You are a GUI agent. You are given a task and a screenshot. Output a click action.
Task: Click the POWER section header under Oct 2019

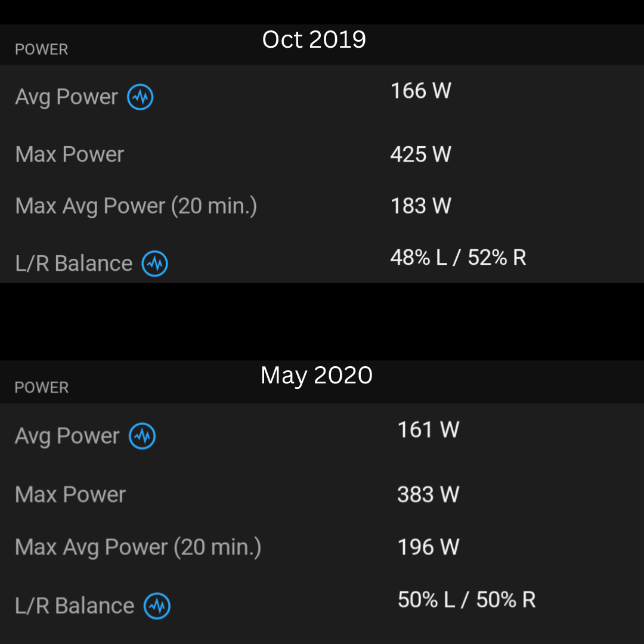(41, 49)
